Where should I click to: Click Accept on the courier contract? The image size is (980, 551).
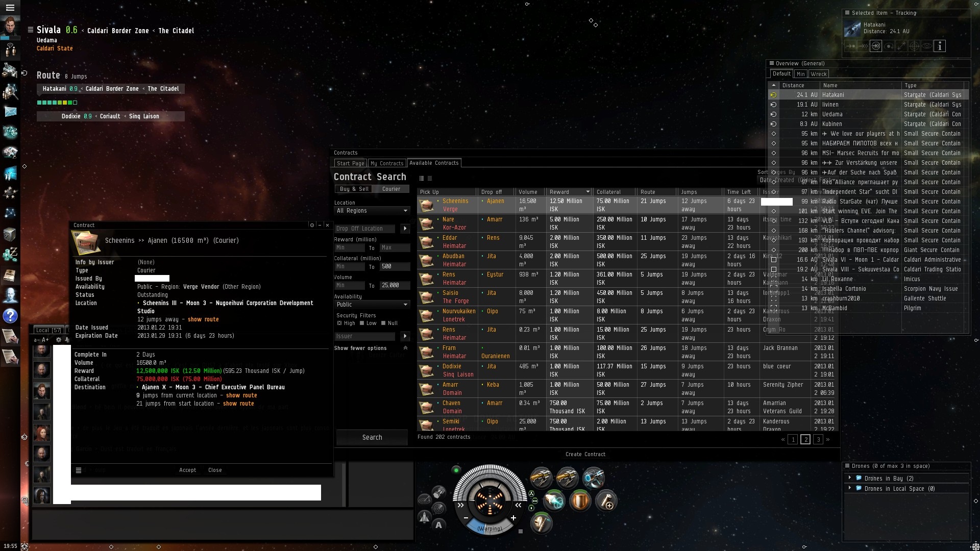[187, 470]
